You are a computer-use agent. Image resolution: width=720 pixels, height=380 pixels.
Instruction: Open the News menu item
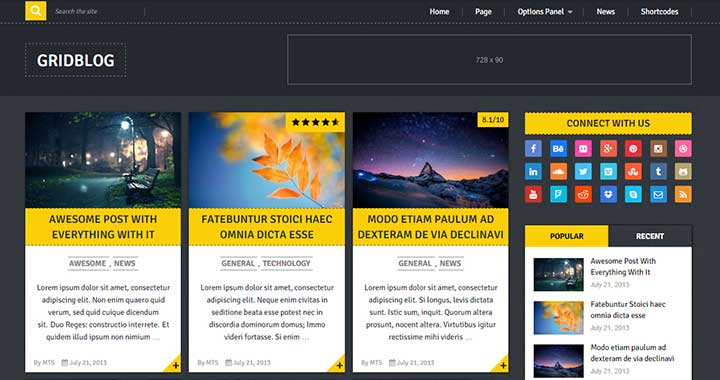point(606,12)
